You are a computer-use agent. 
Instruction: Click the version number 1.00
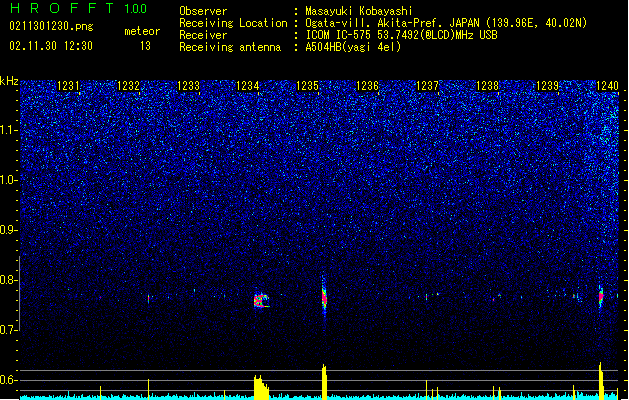(136, 9)
